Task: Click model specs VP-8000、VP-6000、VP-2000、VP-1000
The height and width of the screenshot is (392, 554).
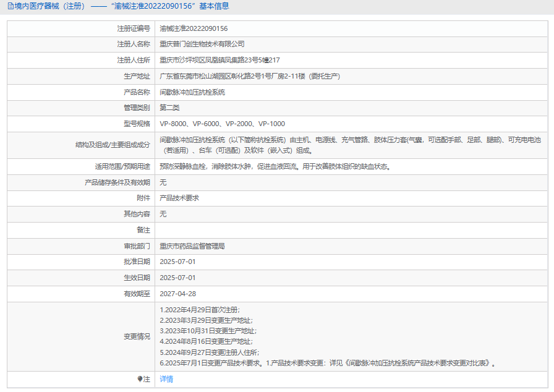Action: 222,124
